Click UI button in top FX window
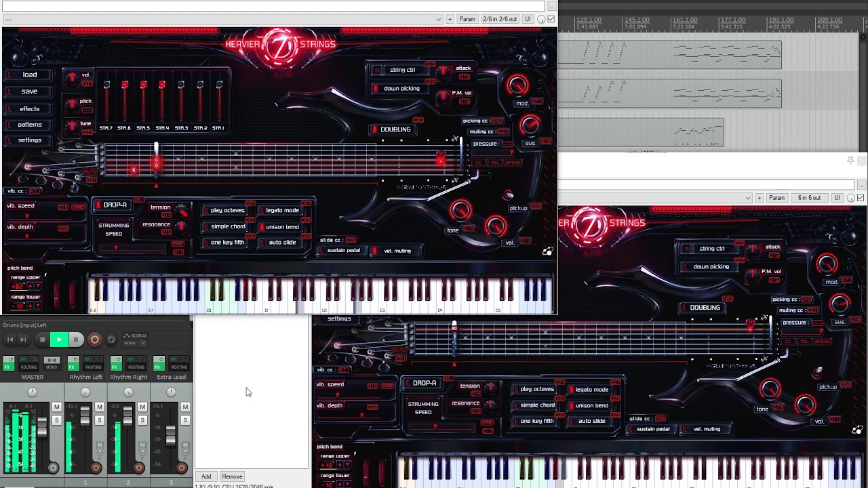This screenshot has width=868, height=488. point(528,19)
